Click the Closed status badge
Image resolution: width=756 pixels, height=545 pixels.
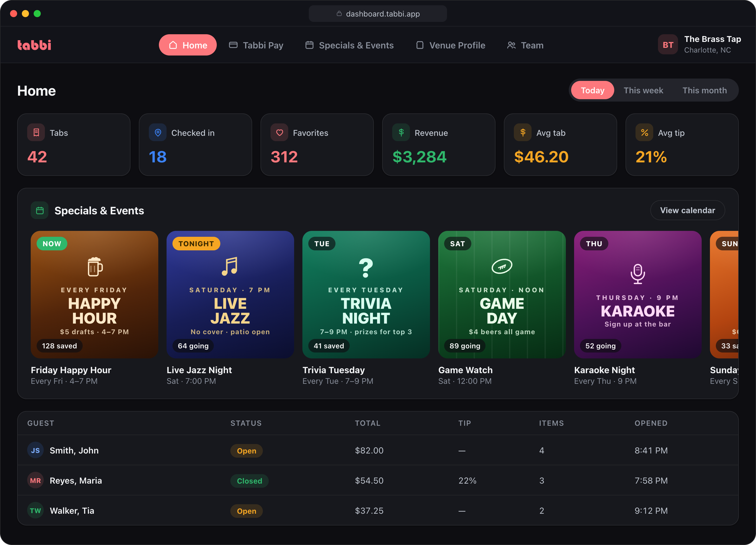(x=249, y=481)
